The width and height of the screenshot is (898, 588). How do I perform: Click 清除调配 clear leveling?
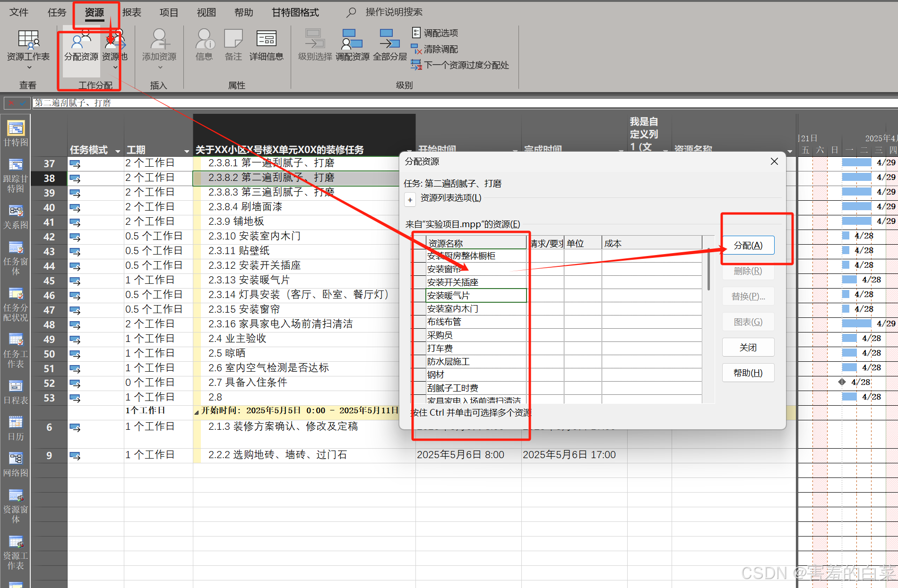click(435, 49)
